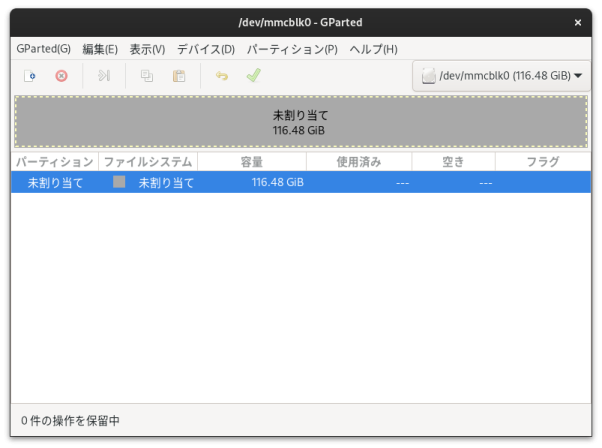Click the Resize/Move partition icon
602x448 pixels.
[x=104, y=76]
